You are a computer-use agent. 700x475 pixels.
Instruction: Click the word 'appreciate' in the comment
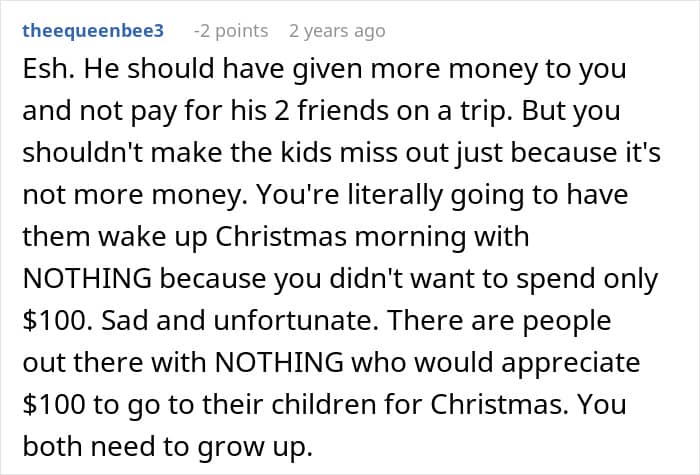[571, 363]
